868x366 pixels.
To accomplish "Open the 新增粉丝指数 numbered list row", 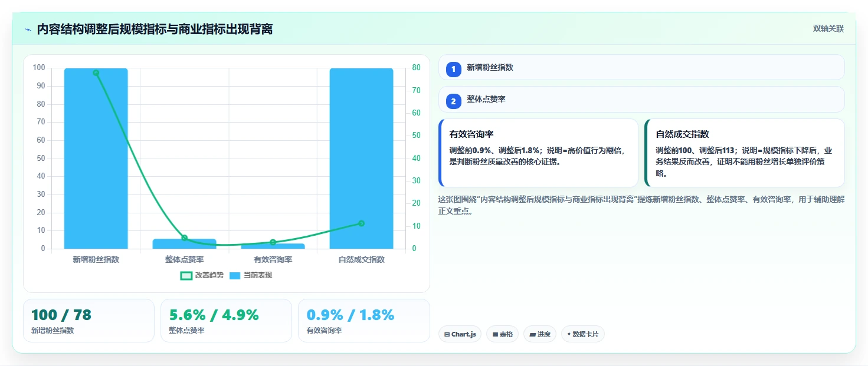I will coord(641,67).
